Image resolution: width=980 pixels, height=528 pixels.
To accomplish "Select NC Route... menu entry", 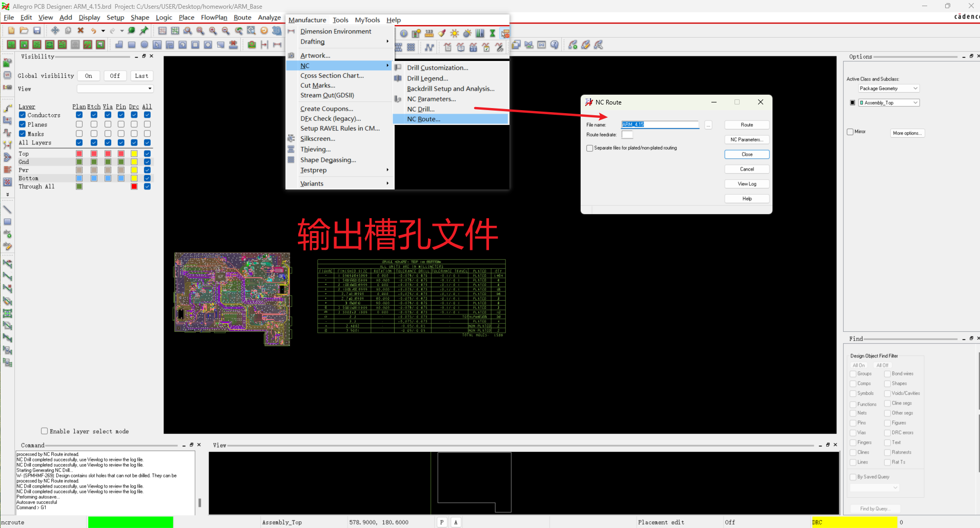I will point(451,119).
